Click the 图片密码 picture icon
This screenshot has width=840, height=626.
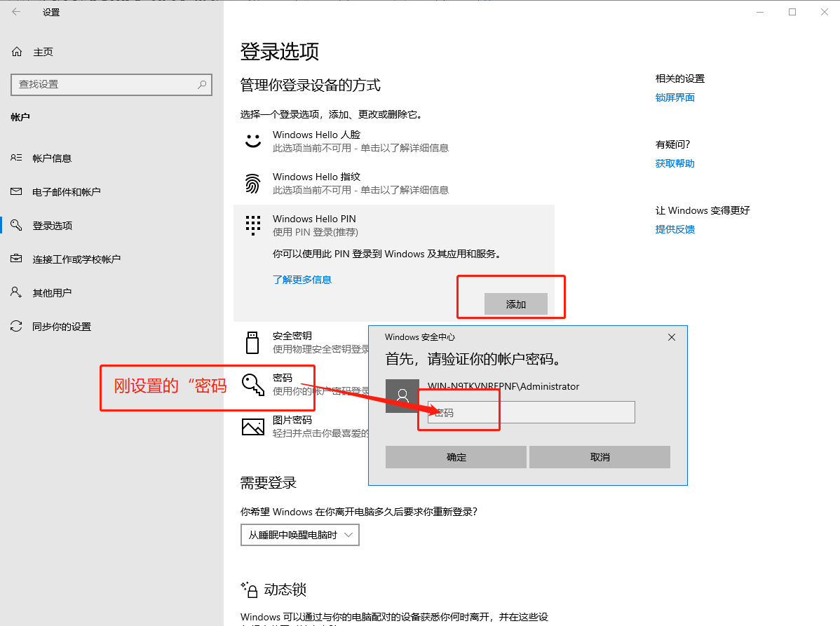pyautogui.click(x=252, y=426)
